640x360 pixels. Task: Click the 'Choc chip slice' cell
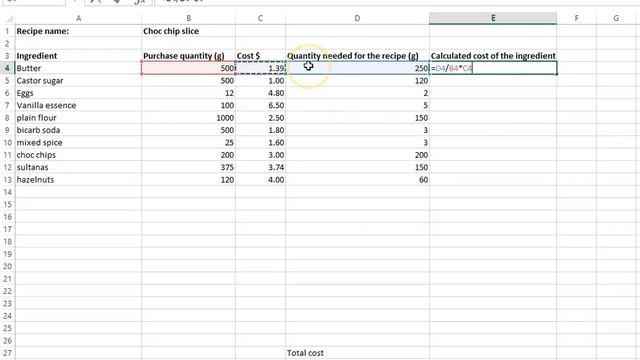[x=188, y=31]
